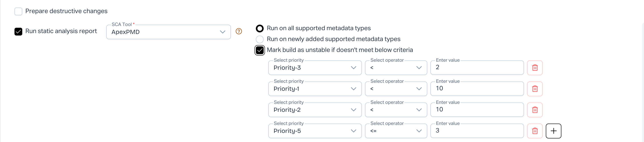Click value field containing 3
Viewport: 644px width, 142px height.
click(477, 131)
